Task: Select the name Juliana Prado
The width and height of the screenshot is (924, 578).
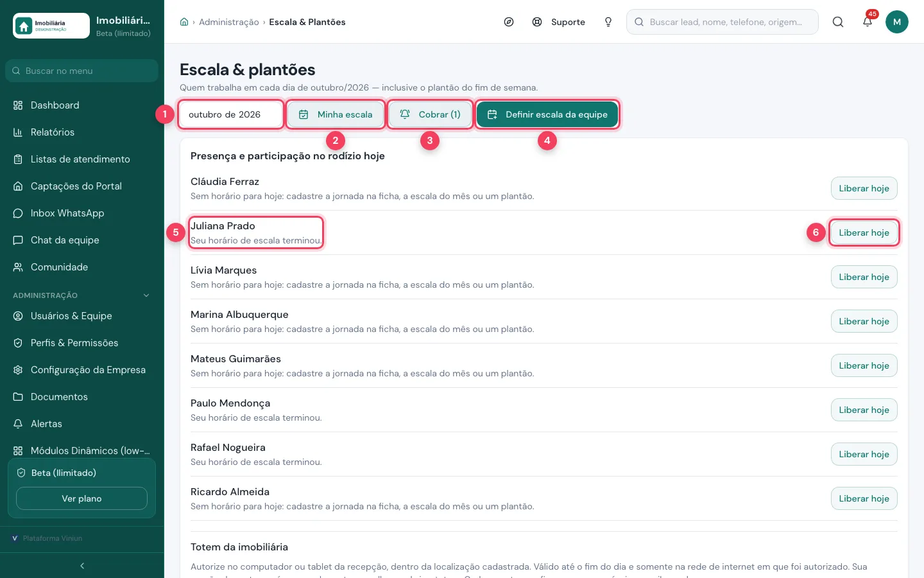Action: tap(223, 226)
